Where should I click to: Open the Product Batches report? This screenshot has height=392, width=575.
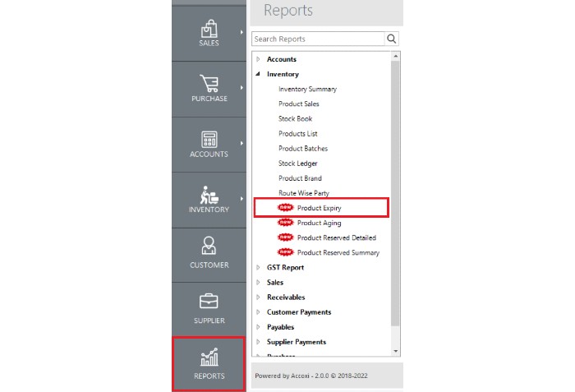(303, 148)
